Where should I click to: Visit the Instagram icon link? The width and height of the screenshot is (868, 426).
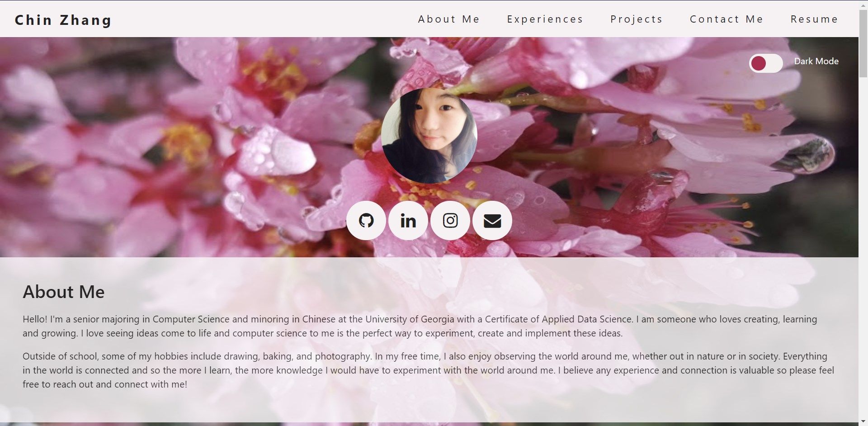[450, 221]
